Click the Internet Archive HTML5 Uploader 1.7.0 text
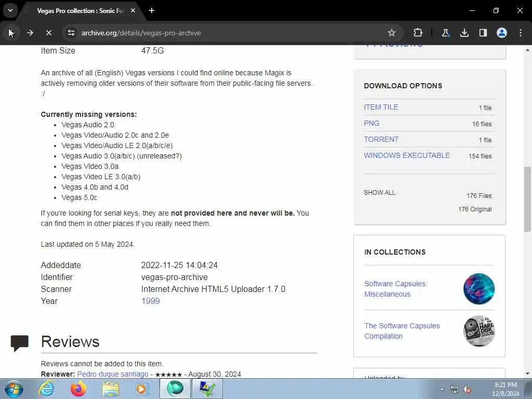The height and width of the screenshot is (399, 532). (x=213, y=289)
